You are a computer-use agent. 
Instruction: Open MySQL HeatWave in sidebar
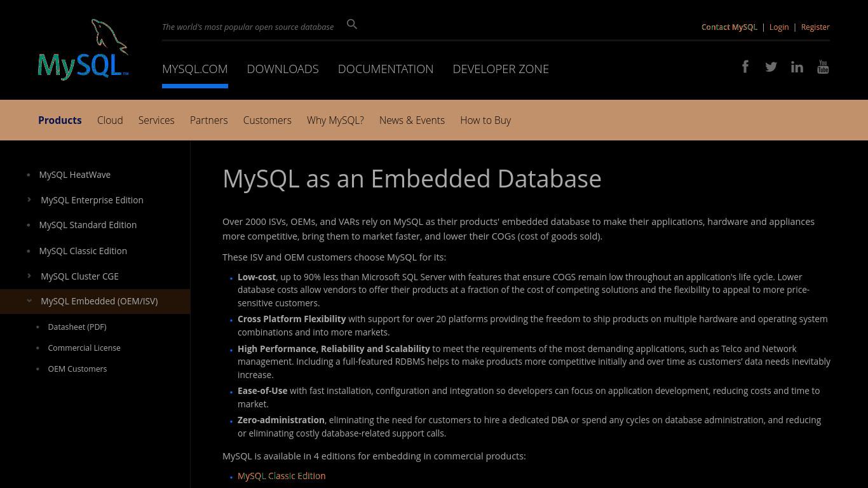[75, 174]
